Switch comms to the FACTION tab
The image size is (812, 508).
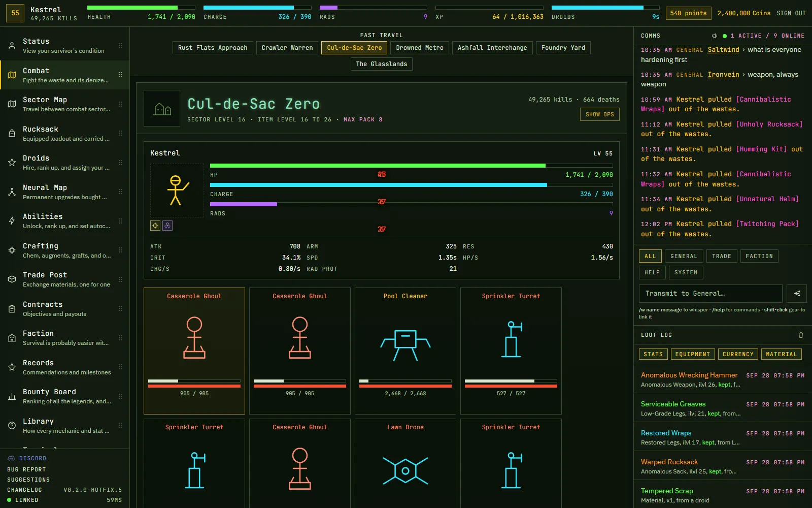pyautogui.click(x=759, y=256)
